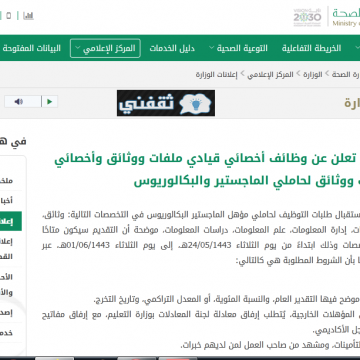
Task: Expand the المركز الإعلامي navigation dropdown
Action: [105, 48]
